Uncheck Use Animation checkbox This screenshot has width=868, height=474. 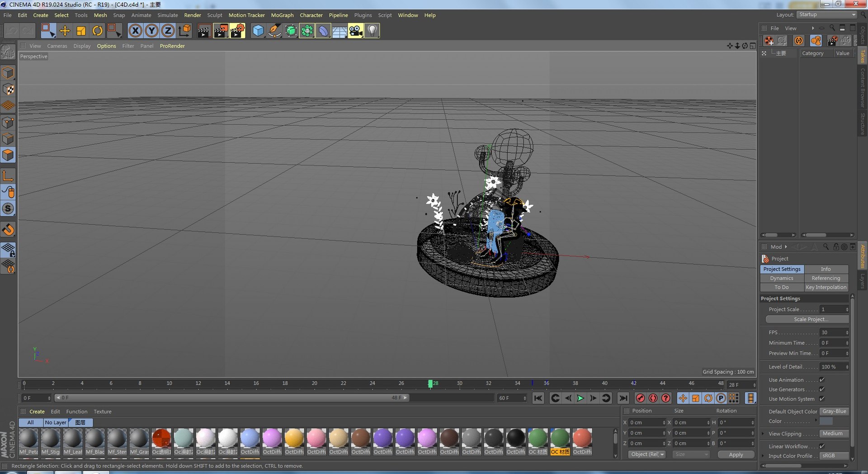click(x=822, y=379)
